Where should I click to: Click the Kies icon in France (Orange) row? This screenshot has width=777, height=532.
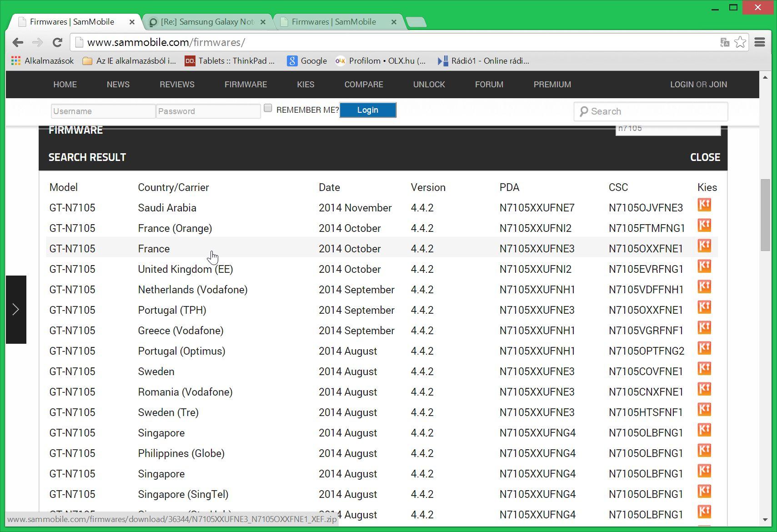point(704,226)
